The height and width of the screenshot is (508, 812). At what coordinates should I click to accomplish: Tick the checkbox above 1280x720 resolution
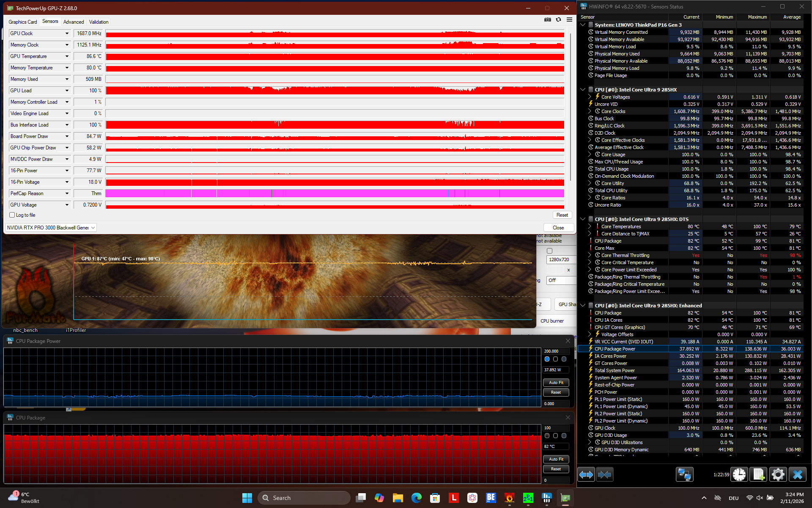tap(549, 251)
